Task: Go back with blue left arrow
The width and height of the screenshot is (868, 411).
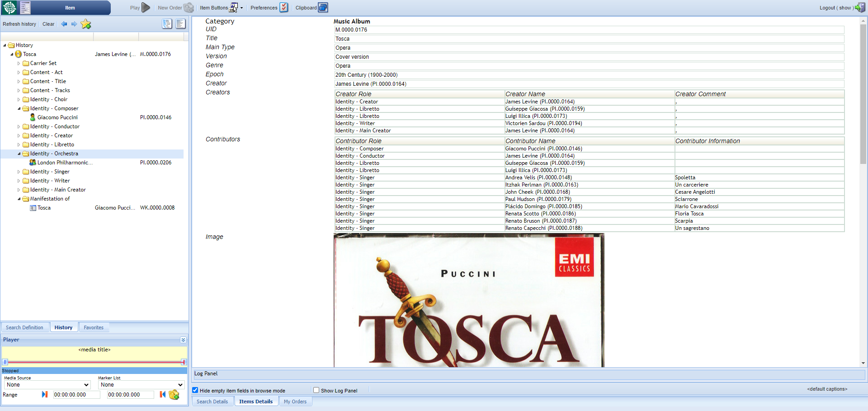Action: pyautogui.click(x=64, y=24)
